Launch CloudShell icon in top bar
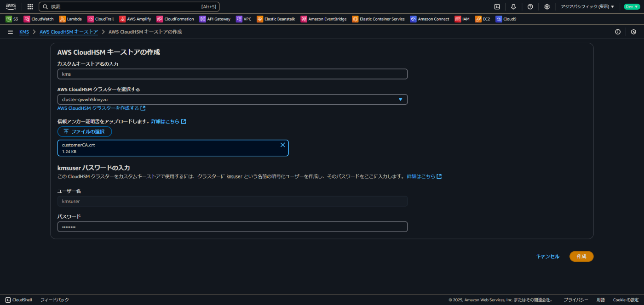 tap(497, 6)
